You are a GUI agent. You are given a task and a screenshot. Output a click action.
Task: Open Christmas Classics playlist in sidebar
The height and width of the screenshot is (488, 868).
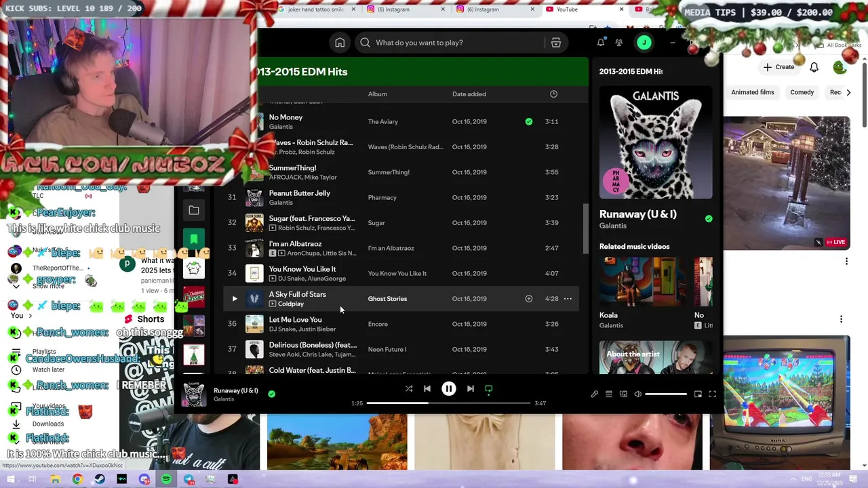coord(194,298)
